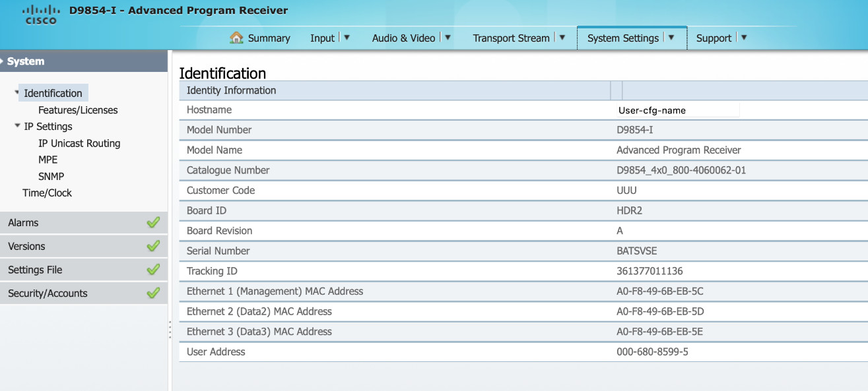This screenshot has width=868, height=391.
Task: Go to the SNMP settings page
Action: 51,176
